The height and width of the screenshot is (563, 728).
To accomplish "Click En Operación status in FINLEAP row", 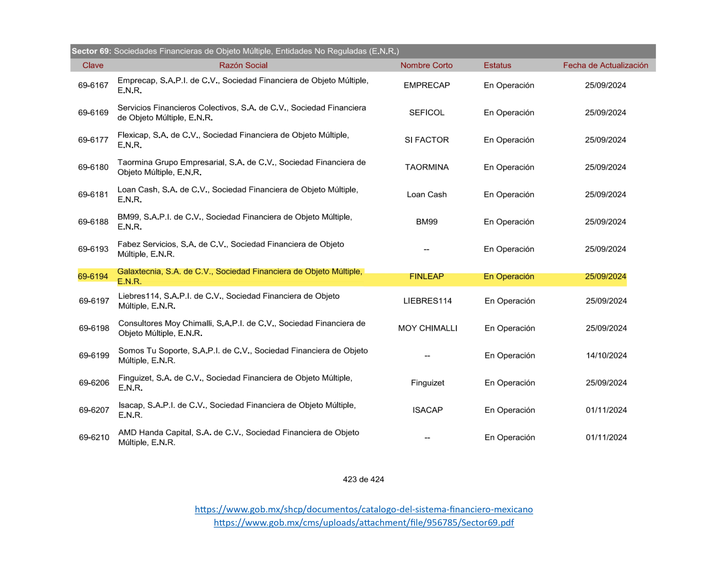I will click(x=509, y=277).
